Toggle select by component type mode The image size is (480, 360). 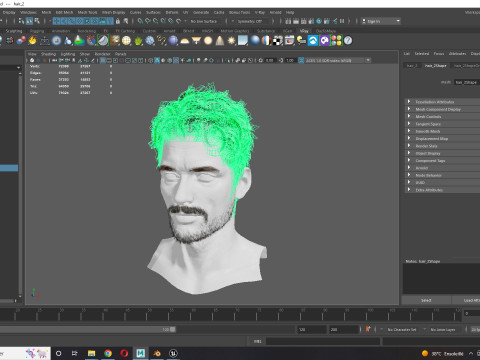tap(37, 21)
